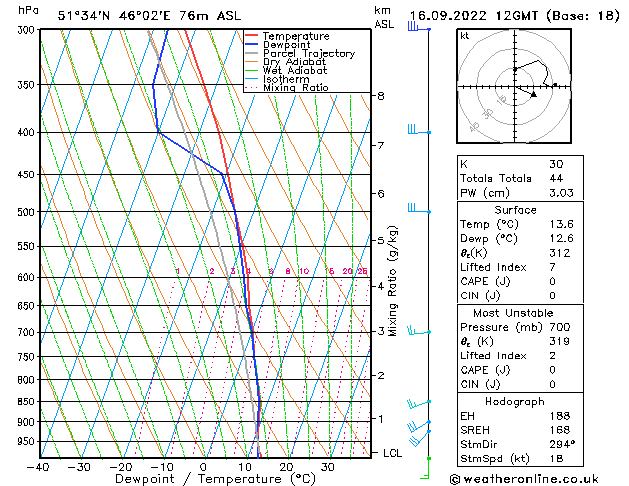
Task: Click the Surface section heading
Action: click(x=515, y=210)
